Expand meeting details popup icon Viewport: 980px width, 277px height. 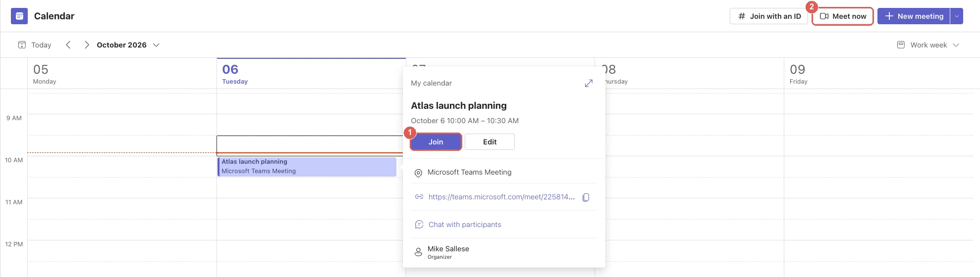[x=589, y=84]
